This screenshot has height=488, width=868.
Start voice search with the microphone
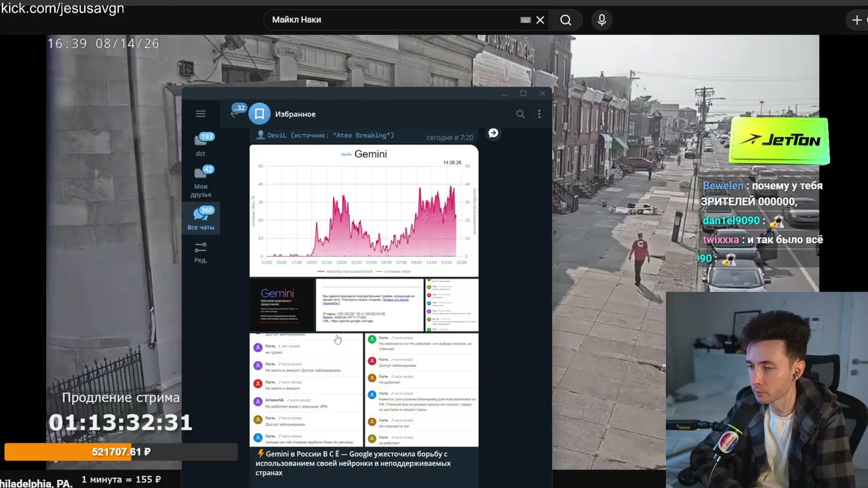click(x=601, y=20)
